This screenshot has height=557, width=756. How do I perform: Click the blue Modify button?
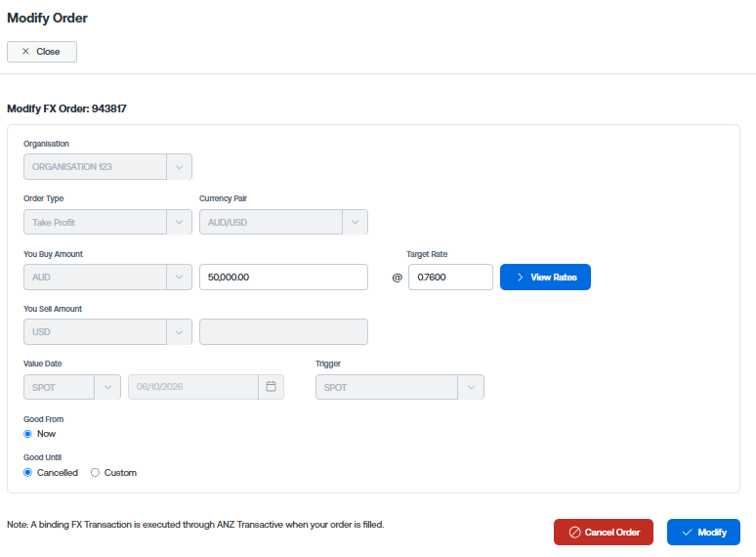(x=703, y=532)
